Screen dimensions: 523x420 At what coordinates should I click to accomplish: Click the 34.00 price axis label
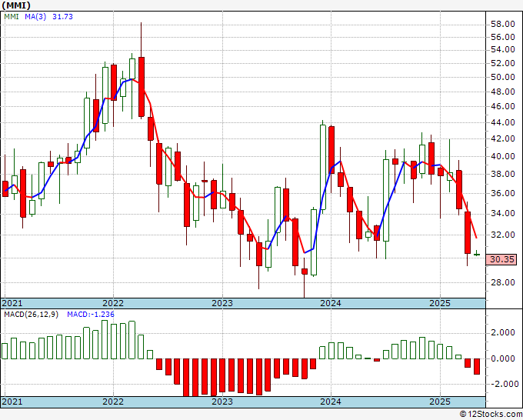pyautogui.click(x=503, y=213)
